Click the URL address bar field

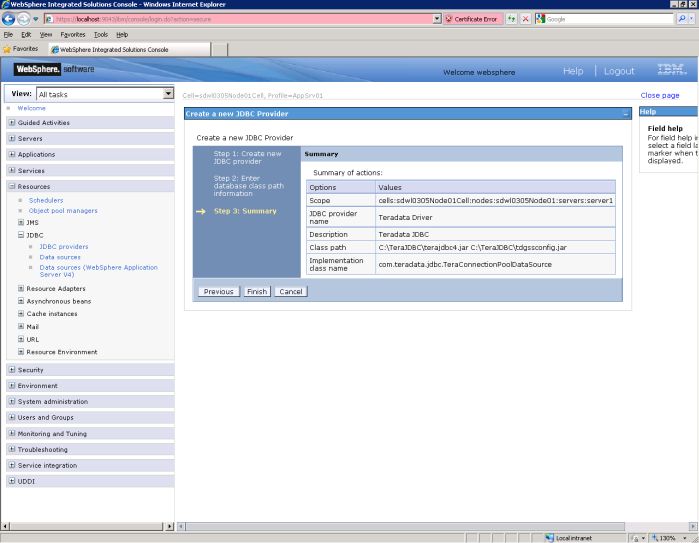tap(239, 19)
